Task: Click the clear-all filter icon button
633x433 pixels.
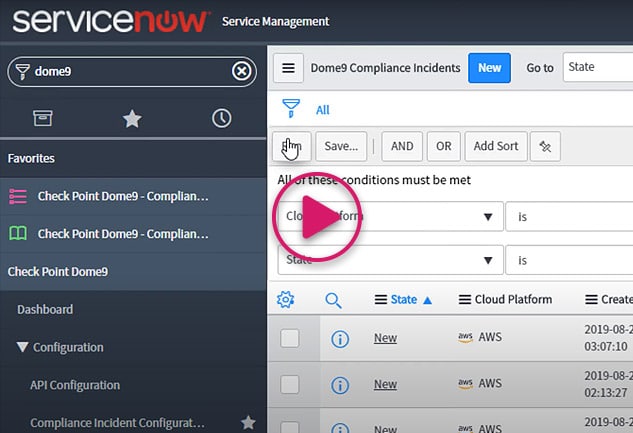Action: [x=545, y=146]
